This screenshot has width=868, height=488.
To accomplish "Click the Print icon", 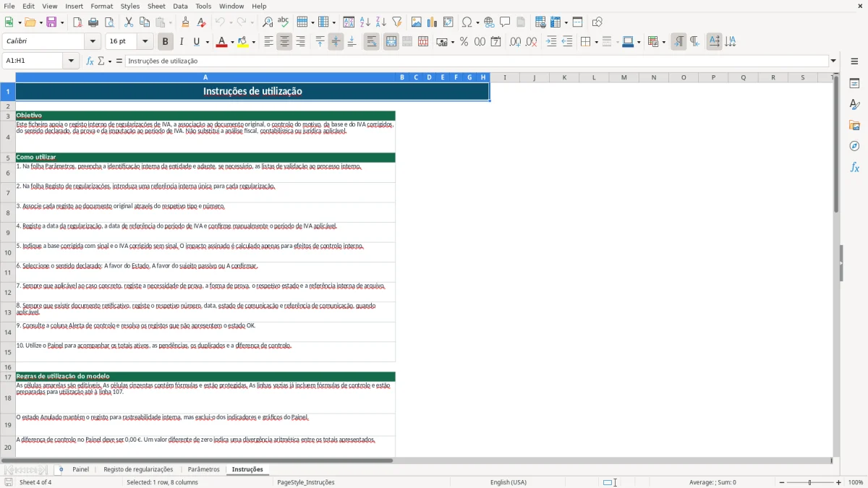I will coord(93,22).
